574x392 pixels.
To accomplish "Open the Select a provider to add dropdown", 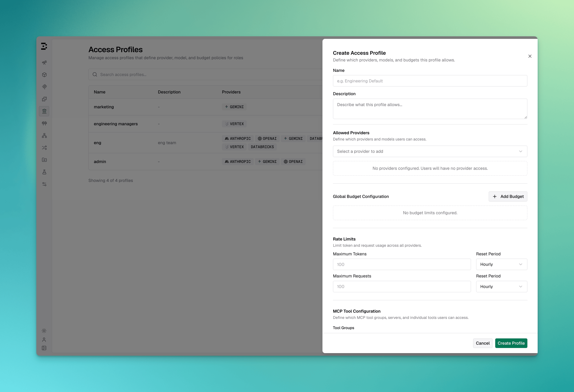I will pos(430,152).
